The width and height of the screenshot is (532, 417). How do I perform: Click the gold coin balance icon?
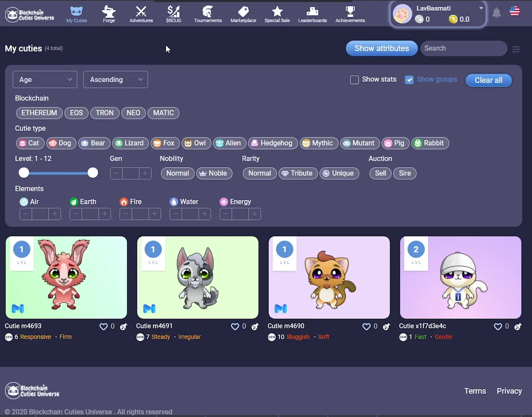453,19
